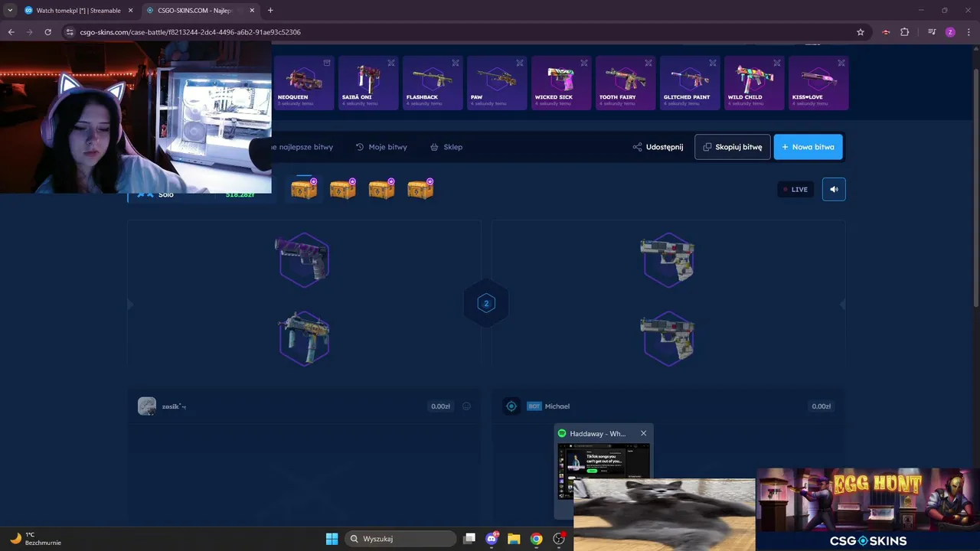Open the Windows Start menu
Image resolution: width=980 pixels, height=551 pixels.
pos(332,539)
